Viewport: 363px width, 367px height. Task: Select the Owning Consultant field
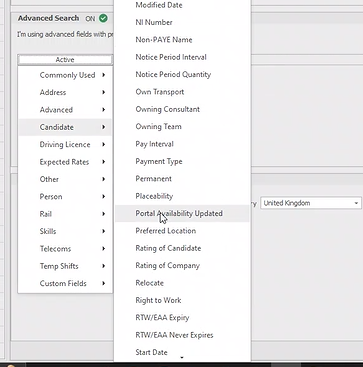point(182,109)
